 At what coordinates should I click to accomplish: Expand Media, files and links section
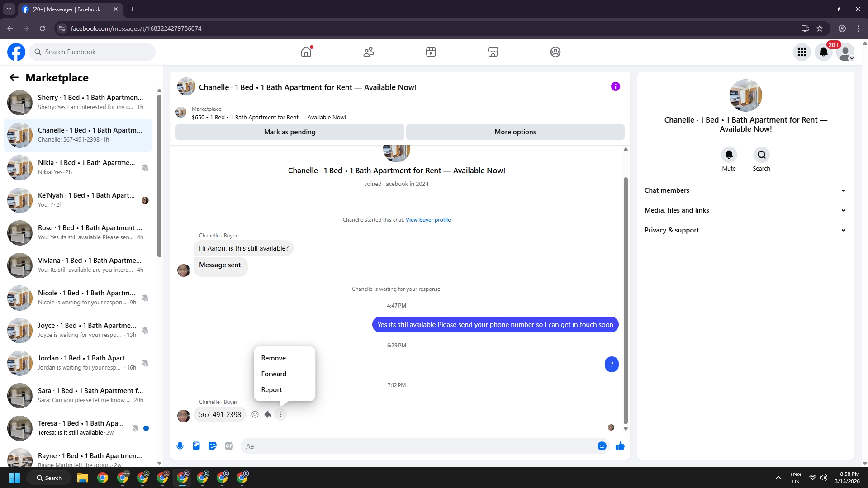[x=745, y=210]
